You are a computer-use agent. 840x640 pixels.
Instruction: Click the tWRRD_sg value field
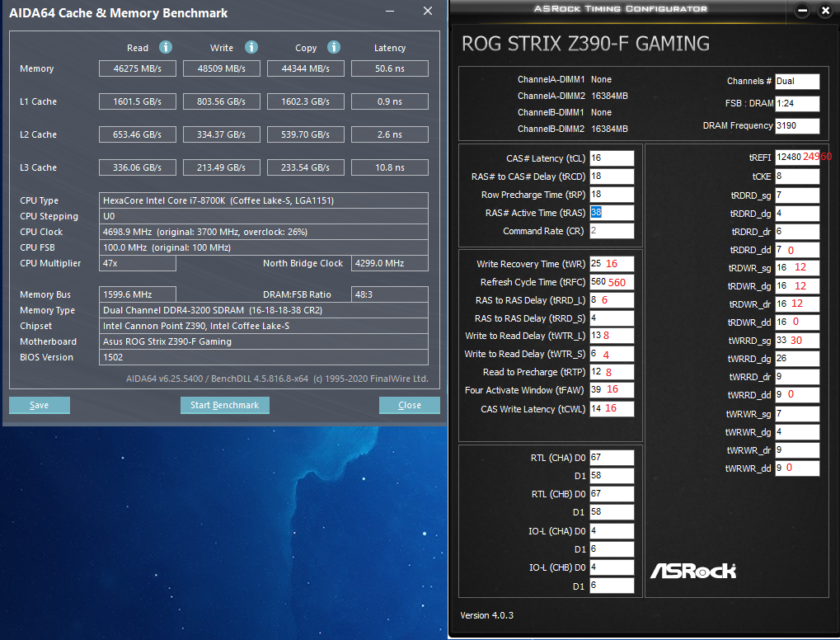tap(797, 341)
